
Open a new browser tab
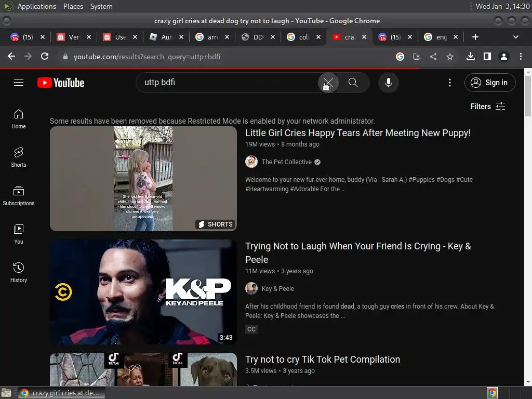coord(475,37)
